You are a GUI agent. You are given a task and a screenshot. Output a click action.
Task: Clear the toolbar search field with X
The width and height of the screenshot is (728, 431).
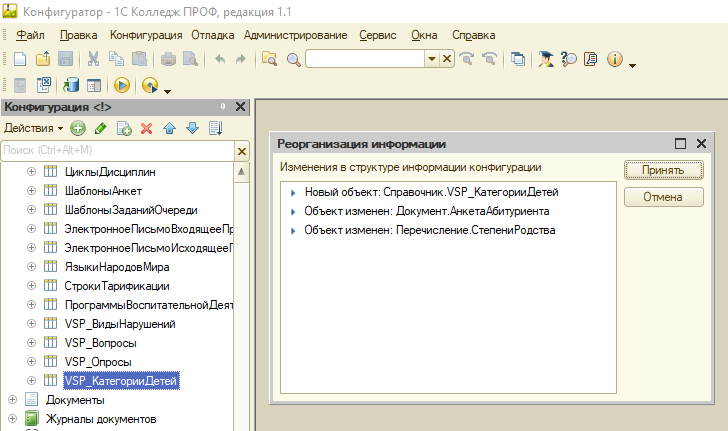(x=447, y=59)
